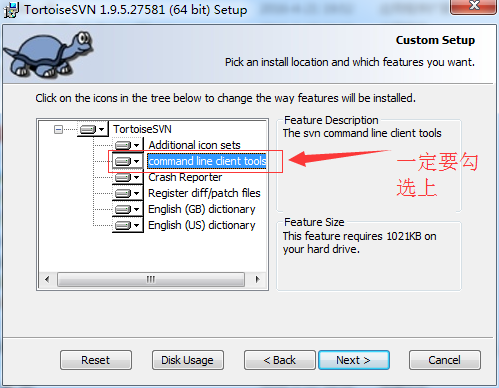Go to the previous step with Back
This screenshot has height=388, width=499.
280,360
